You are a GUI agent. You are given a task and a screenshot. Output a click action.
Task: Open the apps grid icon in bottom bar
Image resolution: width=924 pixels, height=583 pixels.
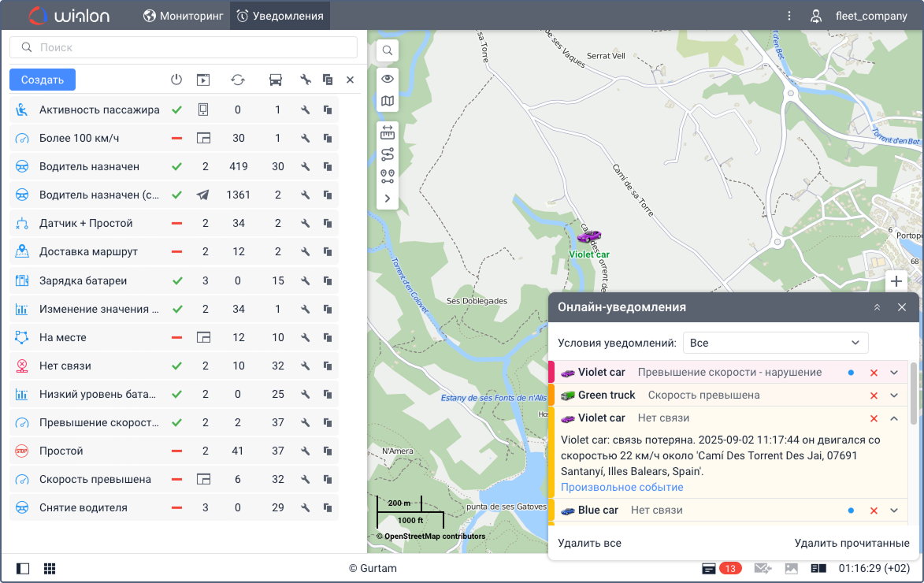49,568
